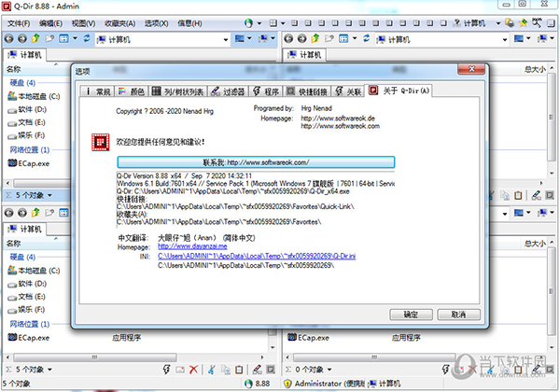The image size is (560, 392).
Task: Select 本地磁盘 (C:) in top-left pane
Action: 34,96
